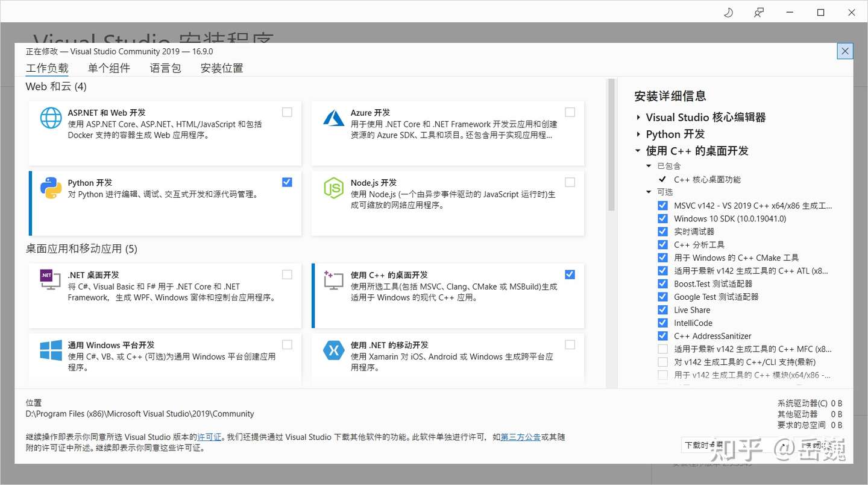This screenshot has height=485, width=868.
Task: Check the Node.js 开发 workload checkbox
Action: click(x=570, y=182)
